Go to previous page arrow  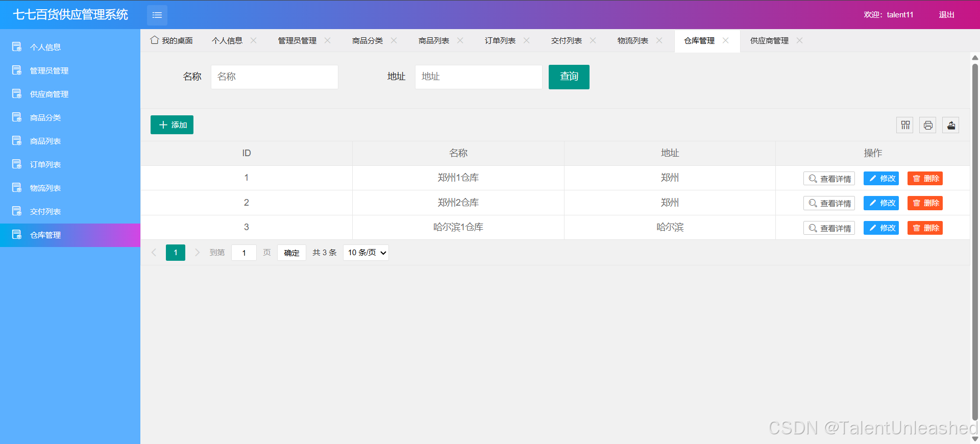point(154,253)
